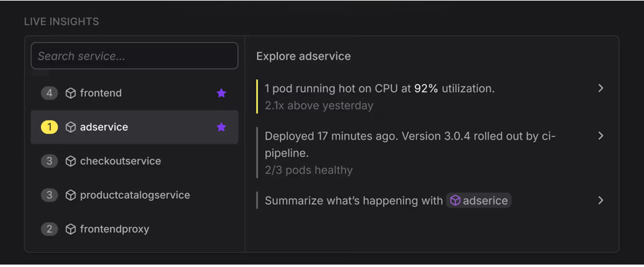Screen dimensions: 644x267
Task: Select productcatalogservice in the list
Action: click(x=134, y=195)
